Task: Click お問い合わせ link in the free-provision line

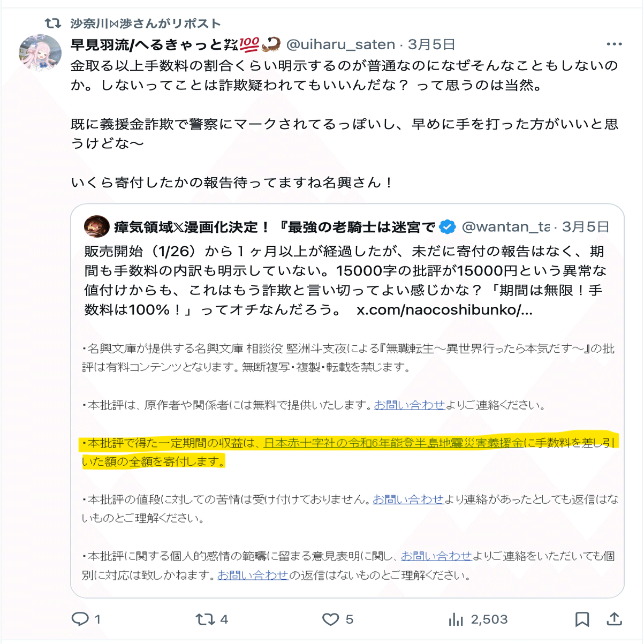Action: [409, 405]
